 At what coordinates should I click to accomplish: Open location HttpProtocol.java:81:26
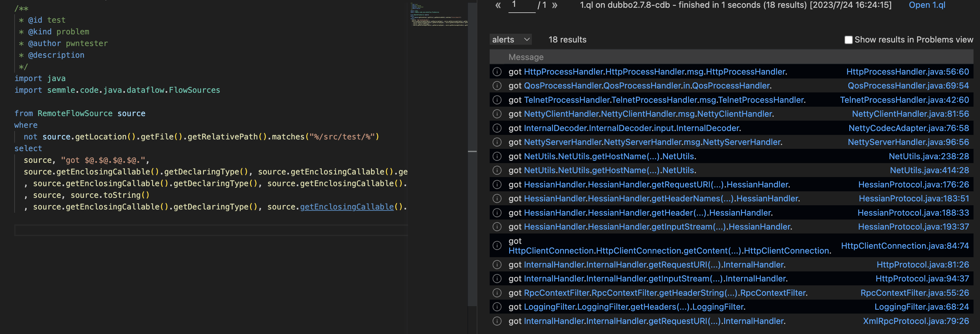click(x=923, y=264)
